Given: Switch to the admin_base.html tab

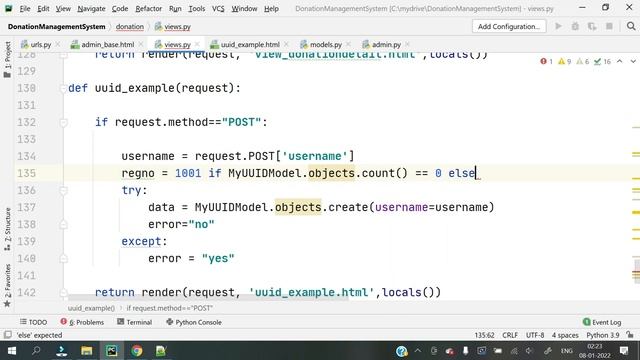Looking at the screenshot, I should point(107,44).
